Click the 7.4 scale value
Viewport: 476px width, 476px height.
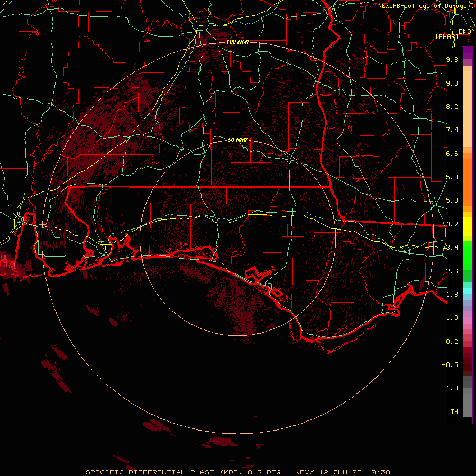[452, 130]
